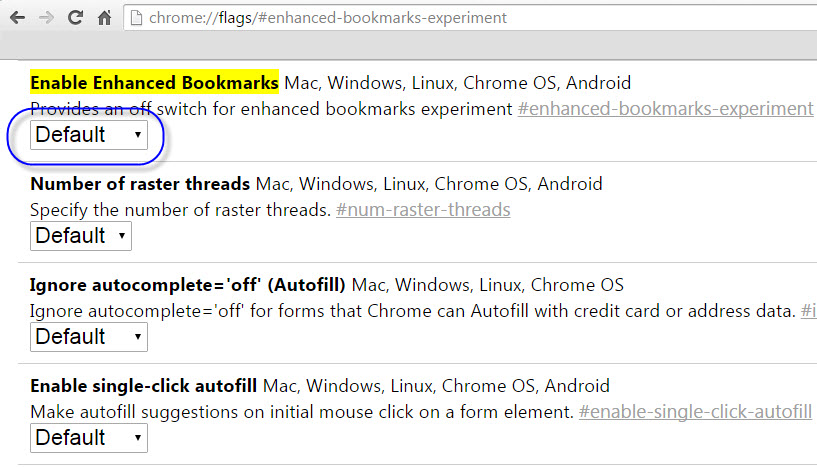The width and height of the screenshot is (817, 467).
Task: Expand the Ignore autocomplete='off' dropdown
Action: pos(89,337)
